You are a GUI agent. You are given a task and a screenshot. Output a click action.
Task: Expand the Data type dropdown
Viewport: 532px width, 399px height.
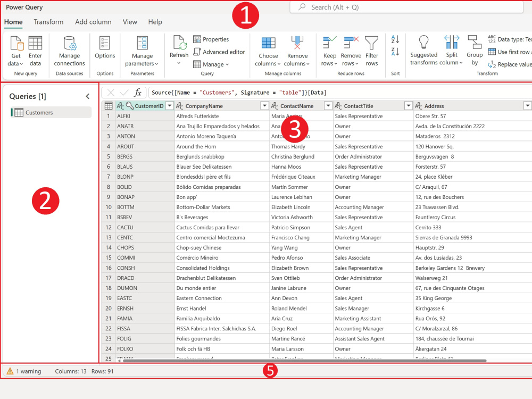510,39
